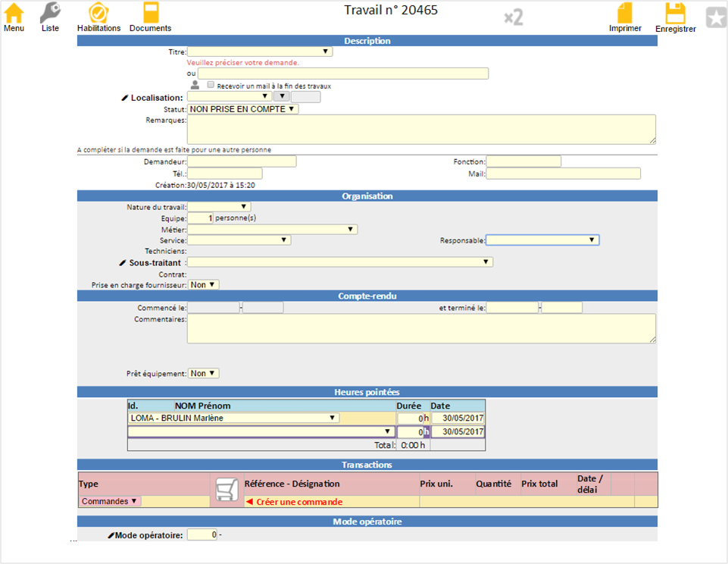Click the Commentaires text area
Viewport: 728px width, 564px height.
(421, 329)
